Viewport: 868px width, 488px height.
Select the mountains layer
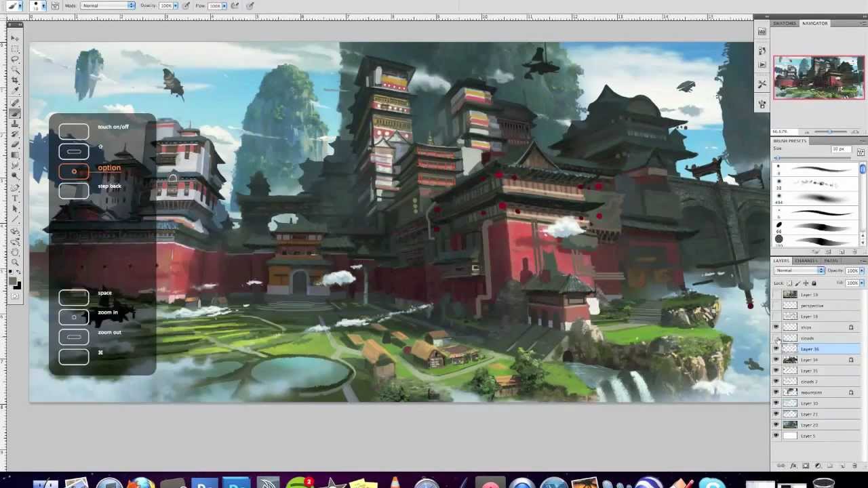click(816, 392)
